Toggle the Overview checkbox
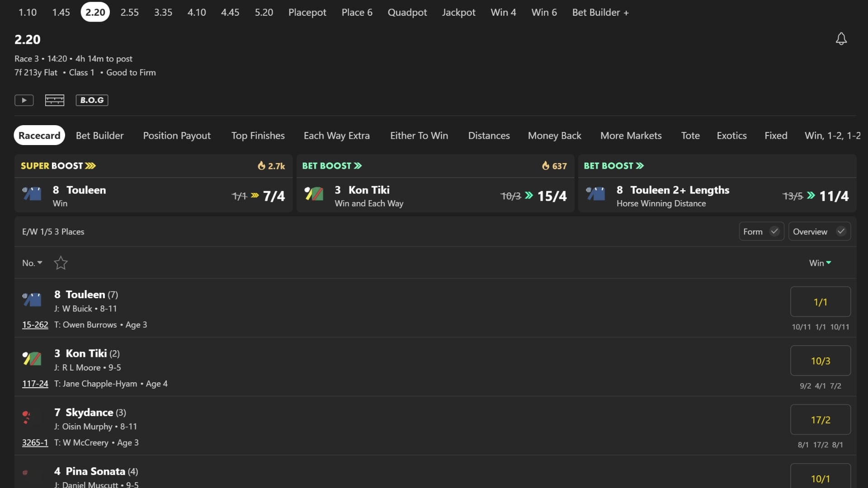Viewport: 868px width, 488px height. [820, 231]
